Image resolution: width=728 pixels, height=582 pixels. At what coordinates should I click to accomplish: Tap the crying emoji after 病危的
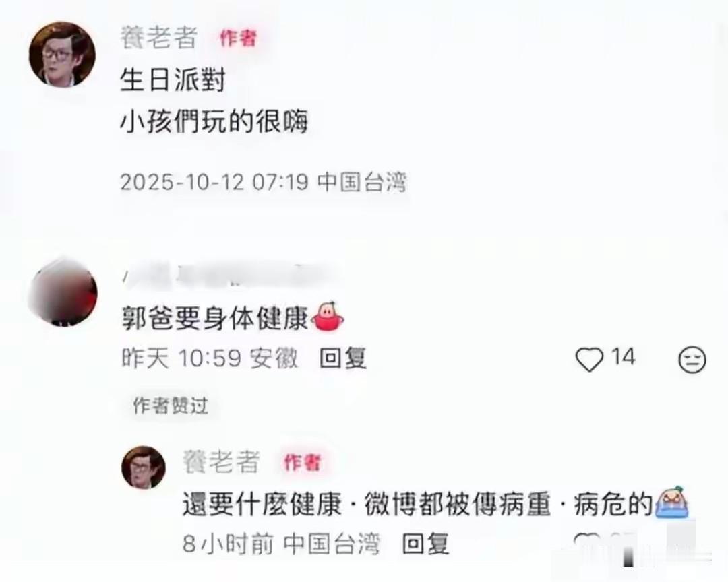pos(671,502)
